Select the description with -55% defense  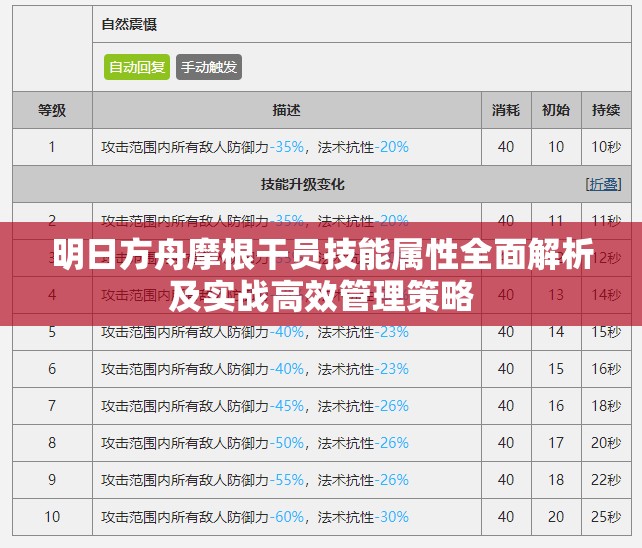255,480
